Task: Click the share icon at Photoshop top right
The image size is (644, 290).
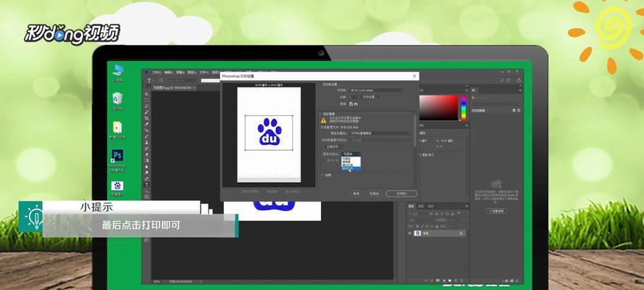Action: (519, 80)
